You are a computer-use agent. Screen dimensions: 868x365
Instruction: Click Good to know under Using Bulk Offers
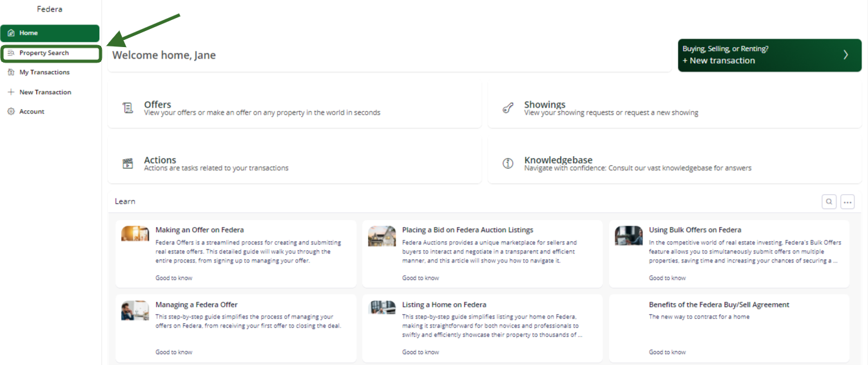click(668, 278)
